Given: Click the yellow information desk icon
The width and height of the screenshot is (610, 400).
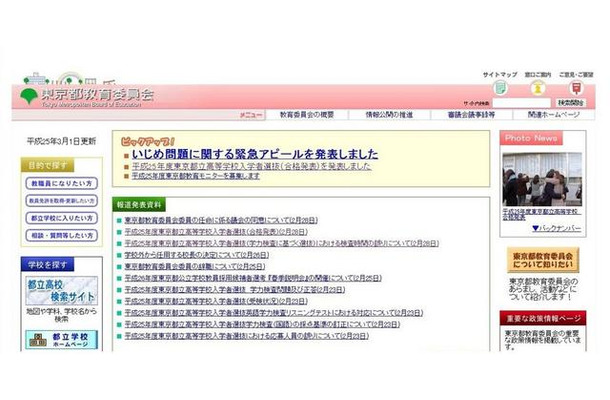Looking at the screenshot, I should (x=538, y=88).
